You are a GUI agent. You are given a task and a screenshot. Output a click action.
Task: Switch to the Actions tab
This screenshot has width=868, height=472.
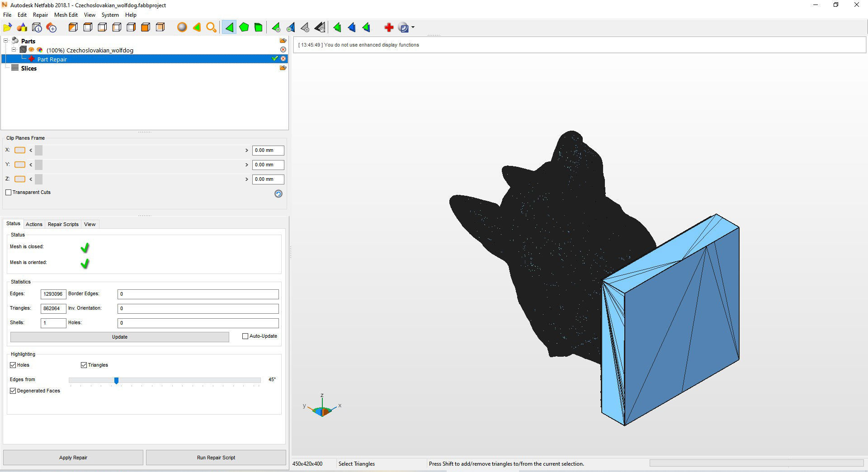pos(34,224)
